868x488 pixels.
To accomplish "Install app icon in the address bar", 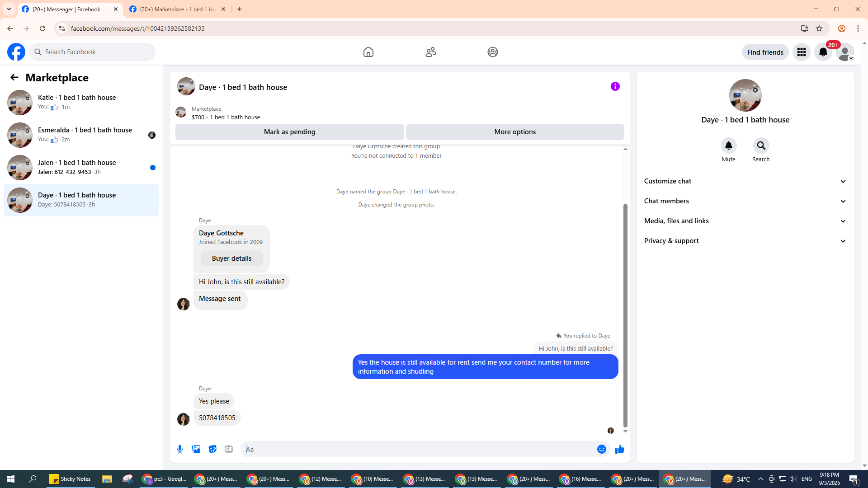I will [x=805, y=28].
